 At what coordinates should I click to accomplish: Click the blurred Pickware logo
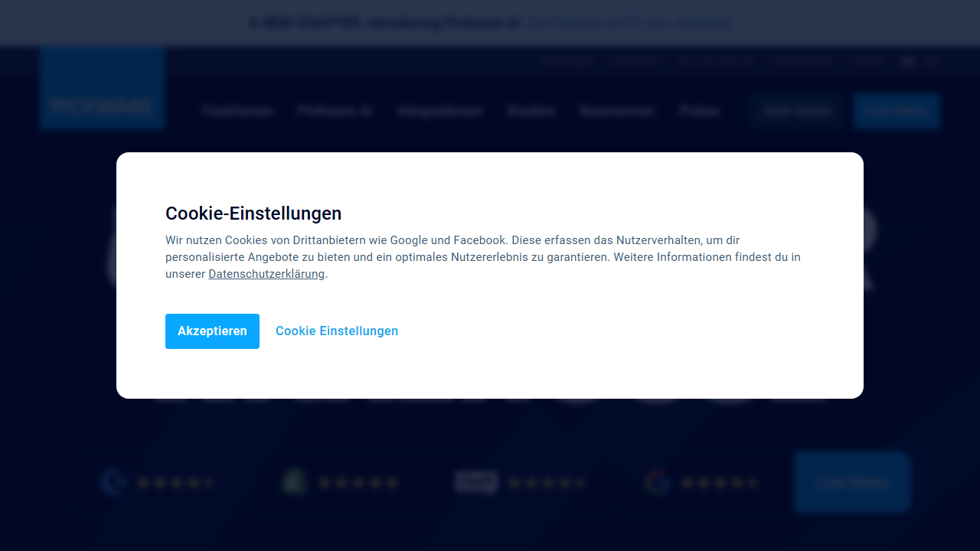pos(103,88)
